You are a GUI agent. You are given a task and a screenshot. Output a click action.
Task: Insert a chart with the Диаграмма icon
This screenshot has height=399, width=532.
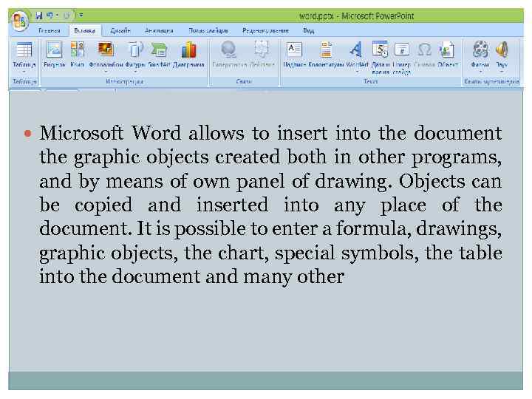tap(188, 54)
